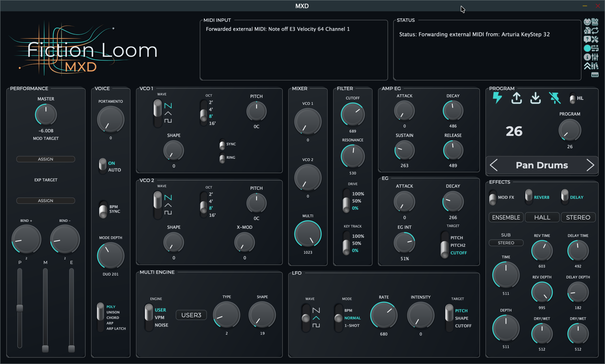The width and height of the screenshot is (605, 364).
Task: Set KEY TRACK to 50%
Action: (x=356, y=243)
